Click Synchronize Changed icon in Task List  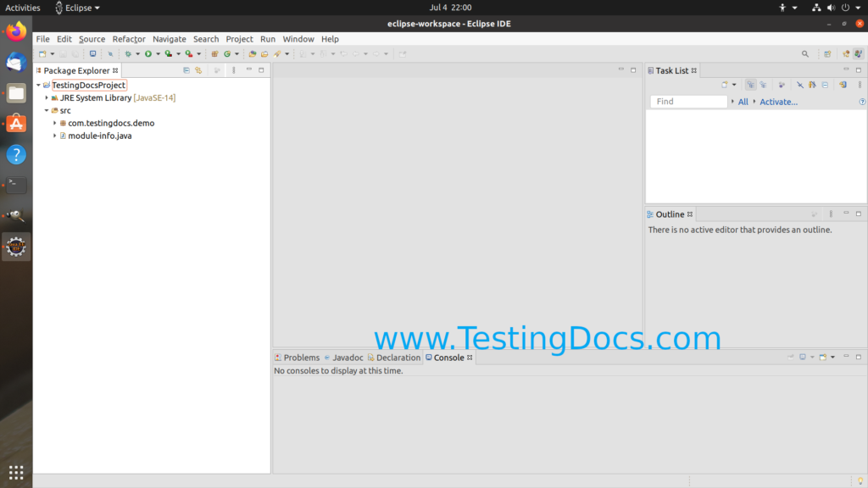(843, 85)
